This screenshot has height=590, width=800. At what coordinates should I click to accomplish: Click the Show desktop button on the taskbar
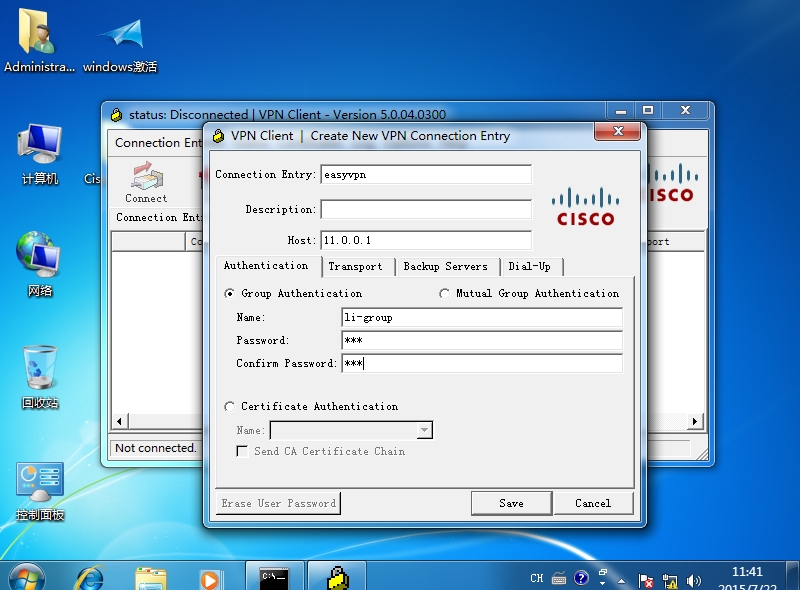tap(793, 576)
